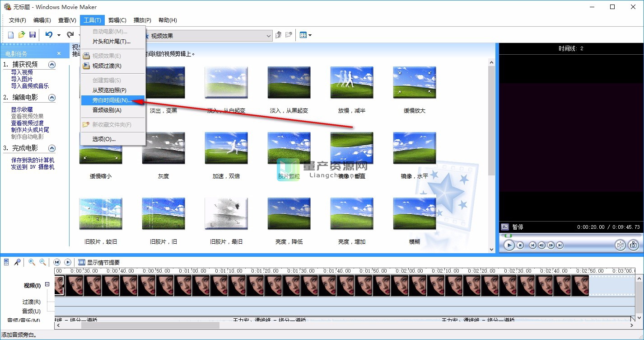The height and width of the screenshot is (340, 644).
Task: Click the Set Audio Levels timeline icon
Action: point(6,262)
